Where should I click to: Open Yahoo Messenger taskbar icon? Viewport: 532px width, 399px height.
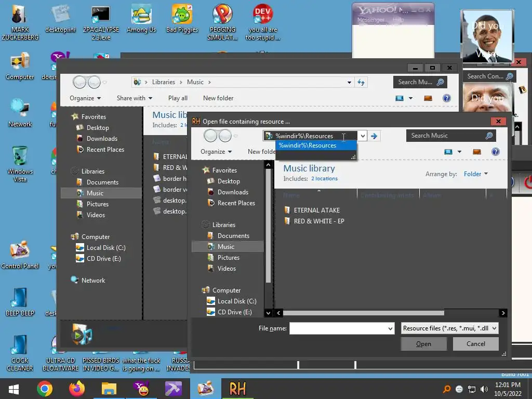pyautogui.click(x=141, y=389)
